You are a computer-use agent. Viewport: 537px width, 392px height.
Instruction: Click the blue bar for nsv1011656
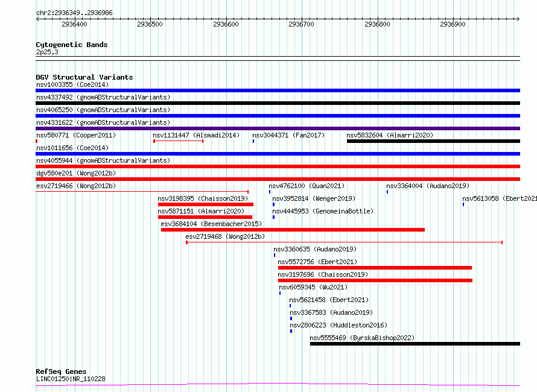point(278,154)
